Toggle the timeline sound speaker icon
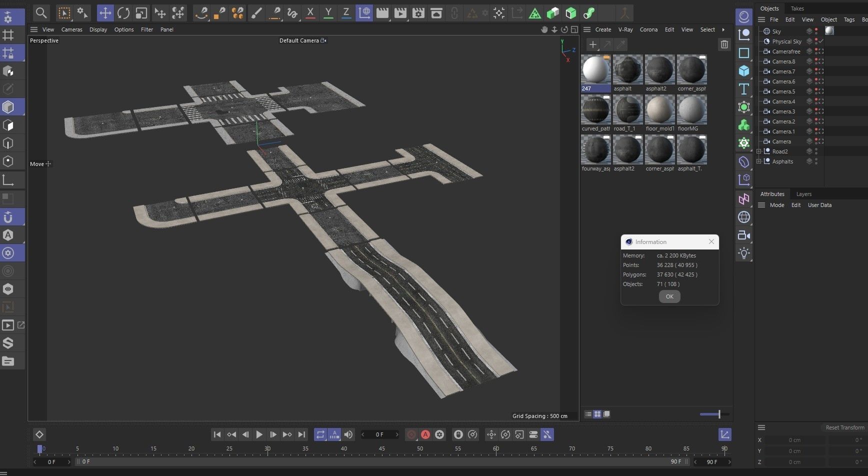Screen dimensions: 868x476 point(348,434)
